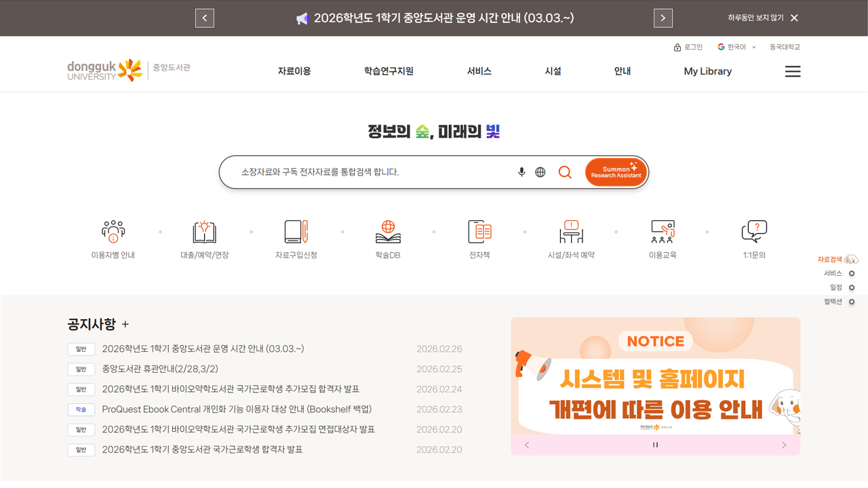The width and height of the screenshot is (868, 488).
Task: Open 시설/좌석 예약 icon
Action: tap(571, 240)
